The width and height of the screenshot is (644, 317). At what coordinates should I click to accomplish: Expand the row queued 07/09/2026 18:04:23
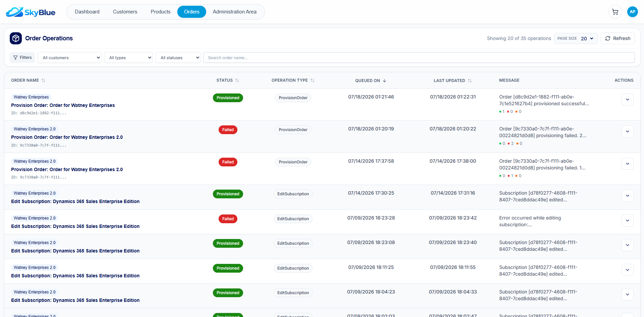click(627, 294)
